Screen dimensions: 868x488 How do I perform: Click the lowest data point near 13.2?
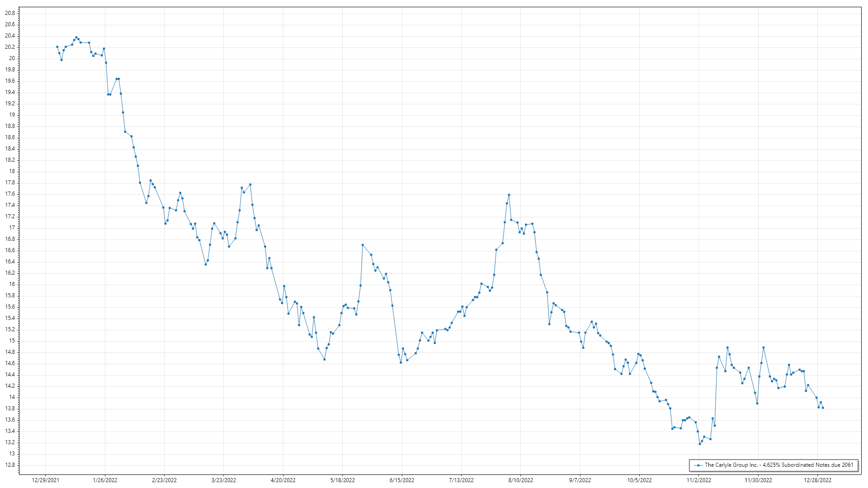700,444
